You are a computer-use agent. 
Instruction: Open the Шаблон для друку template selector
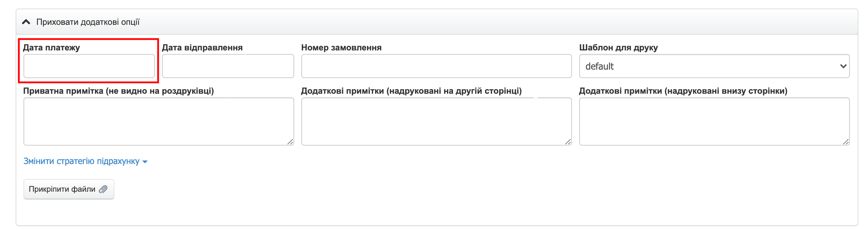tap(714, 66)
